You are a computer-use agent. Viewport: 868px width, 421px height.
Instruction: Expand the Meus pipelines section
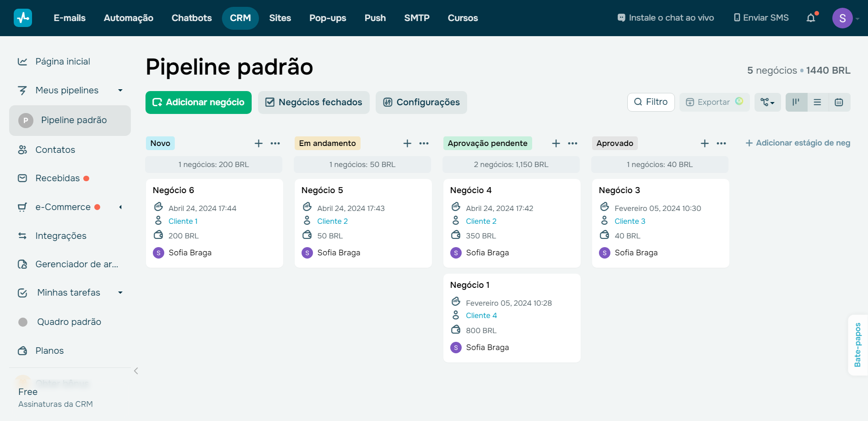click(120, 90)
